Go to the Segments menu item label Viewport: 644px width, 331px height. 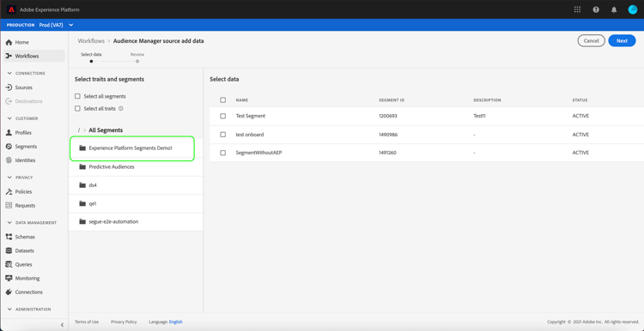pos(26,147)
